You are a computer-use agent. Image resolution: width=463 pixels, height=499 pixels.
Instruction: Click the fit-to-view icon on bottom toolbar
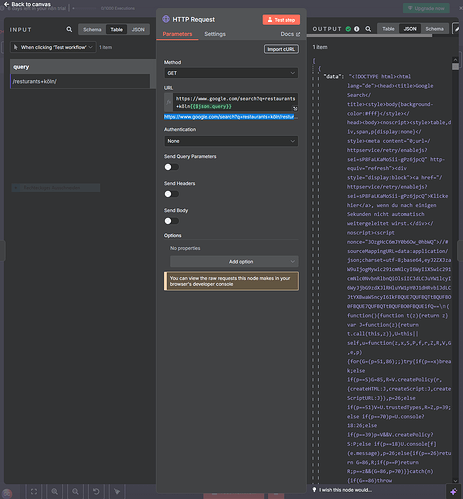point(34,491)
